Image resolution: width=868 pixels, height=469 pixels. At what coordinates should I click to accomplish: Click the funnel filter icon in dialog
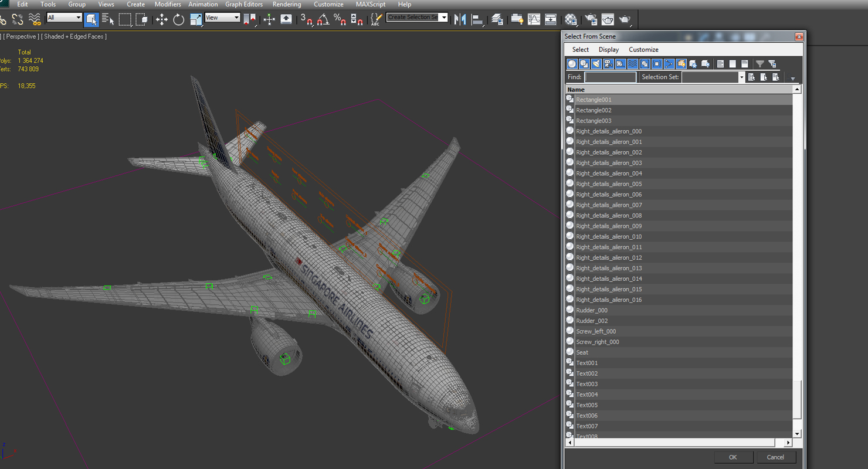point(760,64)
